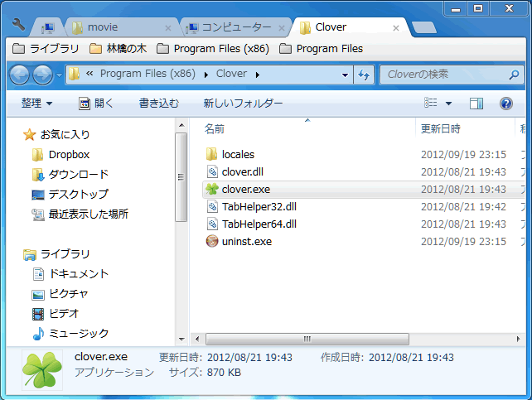The width and height of the screenshot is (532, 400).
Task: Select the locales folder
Action: 230,155
